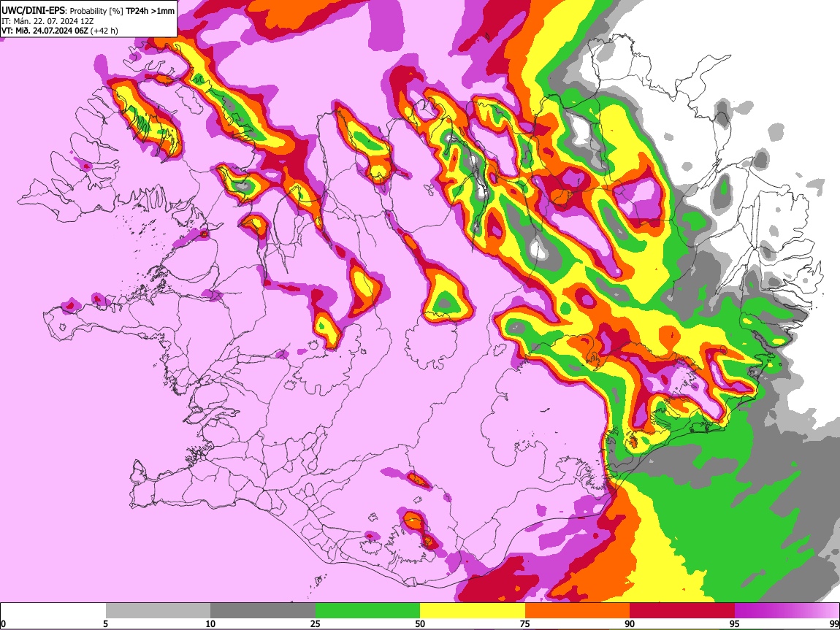Screen dimensions: 840x630
Task: Click the light gray 5–10% legend swatch
Action: pos(158,610)
